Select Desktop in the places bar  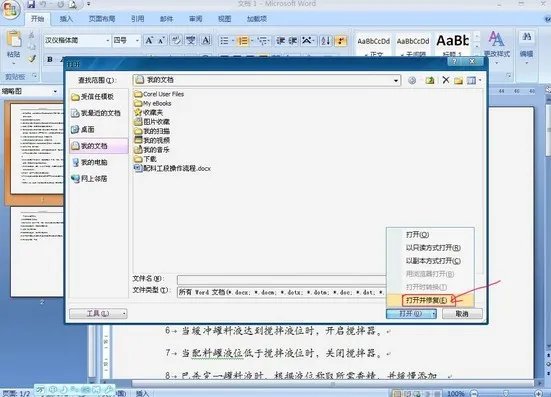(x=83, y=130)
